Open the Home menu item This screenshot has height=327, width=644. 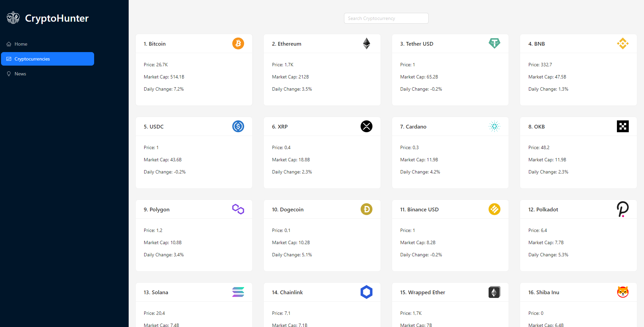pos(47,44)
